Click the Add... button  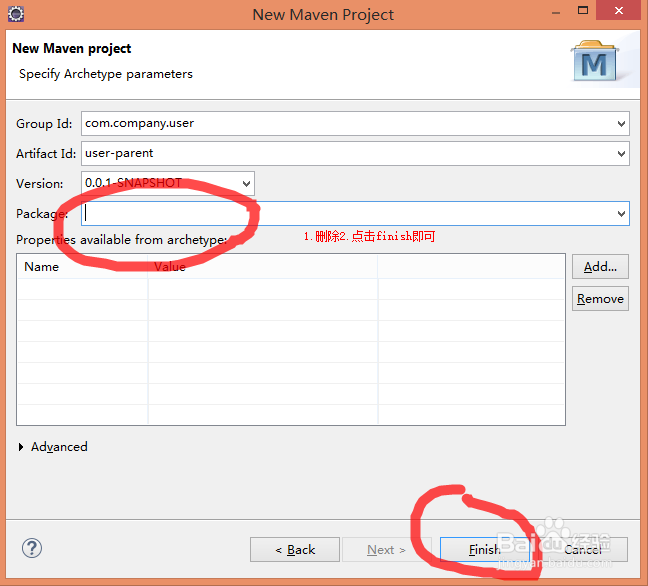(600, 267)
